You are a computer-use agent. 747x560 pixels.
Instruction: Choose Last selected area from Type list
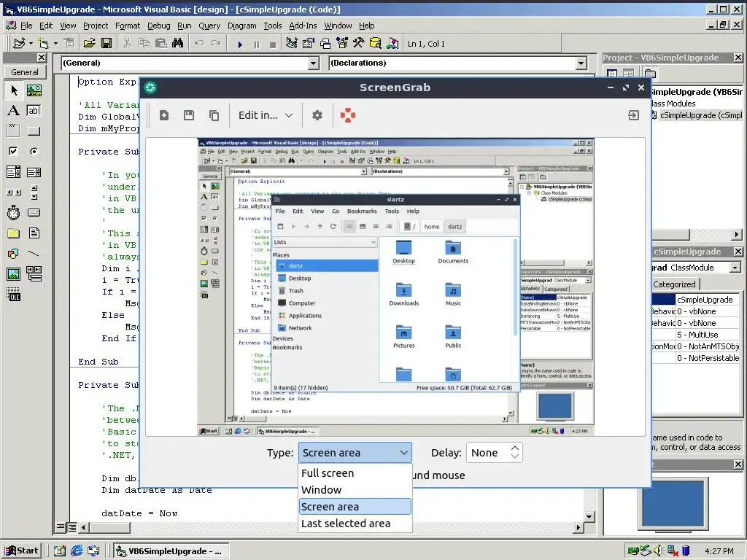[x=355, y=524]
